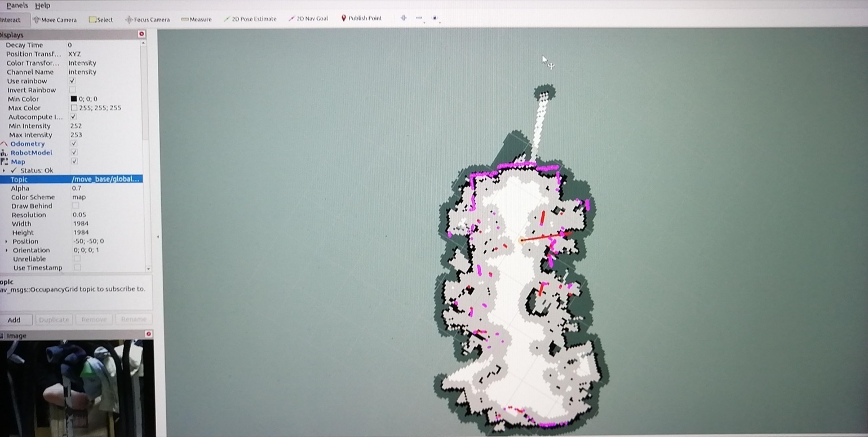Toggle the Map display checkbox
868x437 pixels.
click(x=74, y=162)
